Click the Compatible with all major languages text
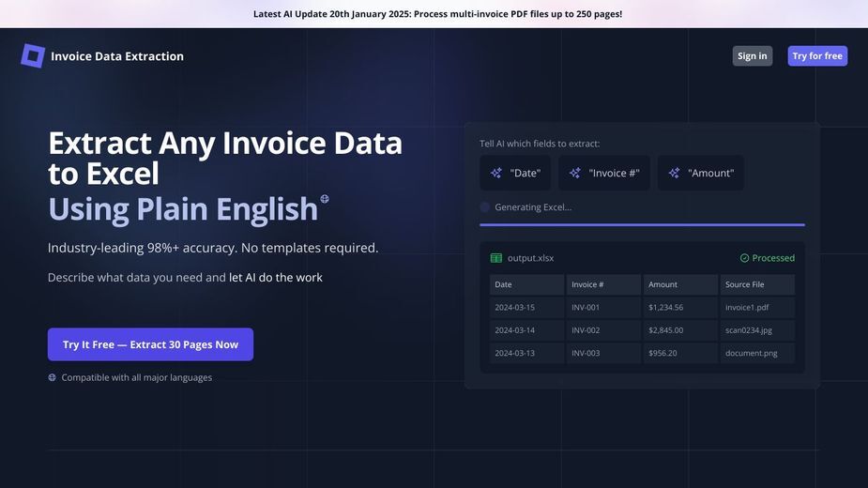The height and width of the screenshot is (488, 868). (137, 377)
